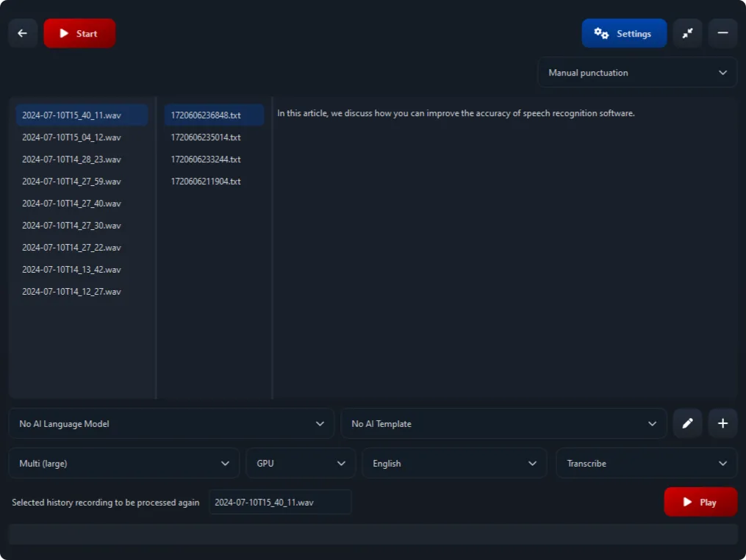Click the collapse window arrows icon

(x=687, y=33)
